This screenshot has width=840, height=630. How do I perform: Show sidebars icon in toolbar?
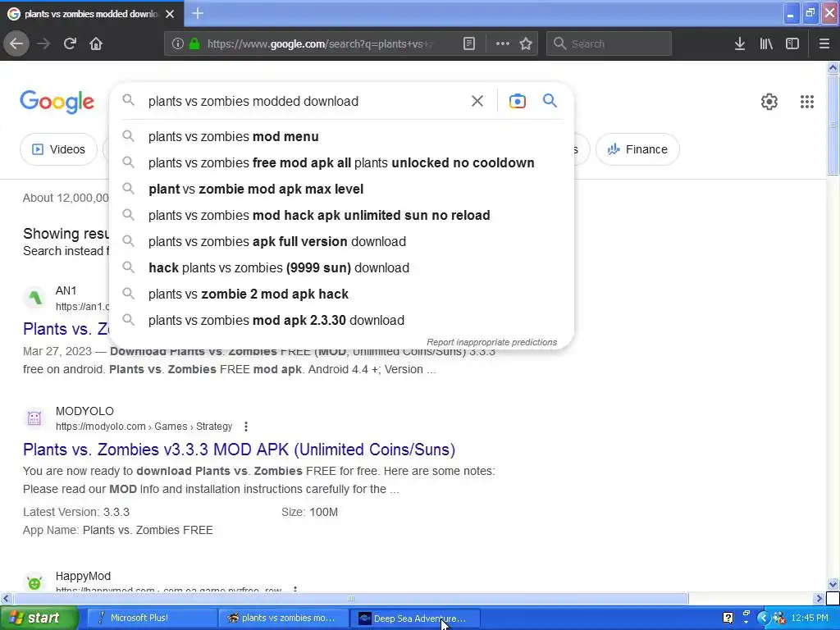(x=792, y=44)
